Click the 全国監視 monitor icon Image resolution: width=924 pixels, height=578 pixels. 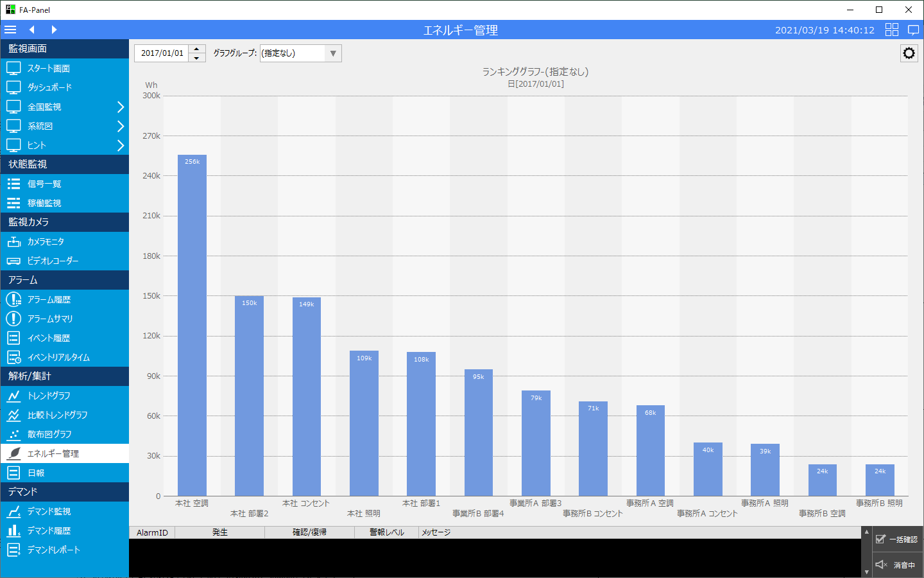13,106
